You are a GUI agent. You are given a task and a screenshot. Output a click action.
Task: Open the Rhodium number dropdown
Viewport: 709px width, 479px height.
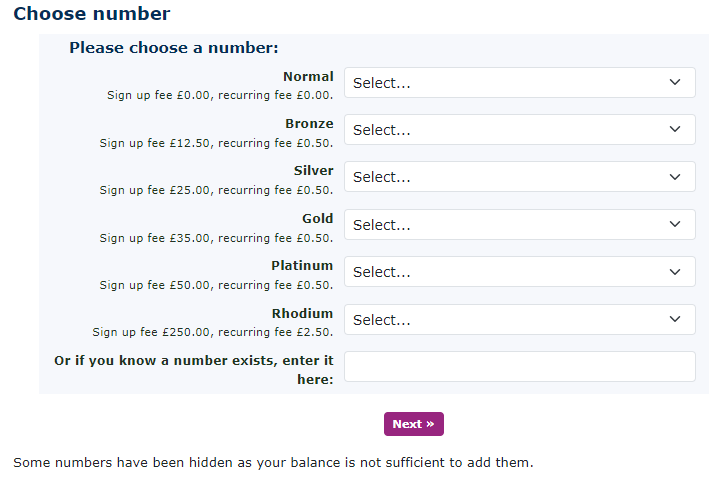(x=519, y=320)
